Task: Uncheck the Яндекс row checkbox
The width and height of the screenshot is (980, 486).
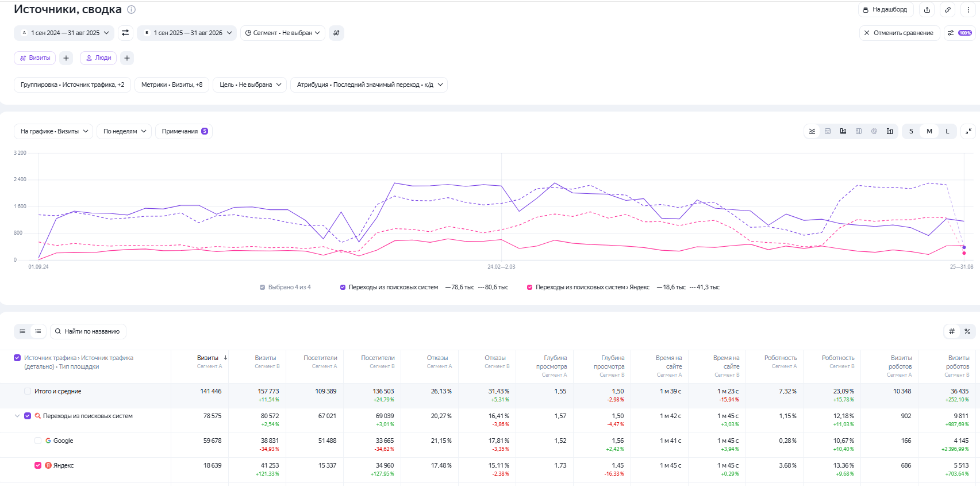Action: point(38,465)
